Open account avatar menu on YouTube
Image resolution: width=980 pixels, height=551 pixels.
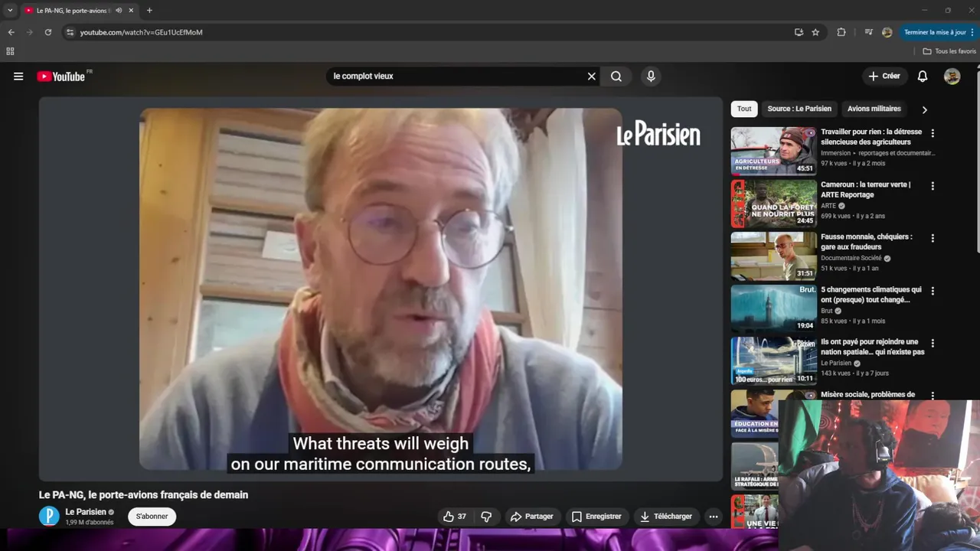[952, 77]
